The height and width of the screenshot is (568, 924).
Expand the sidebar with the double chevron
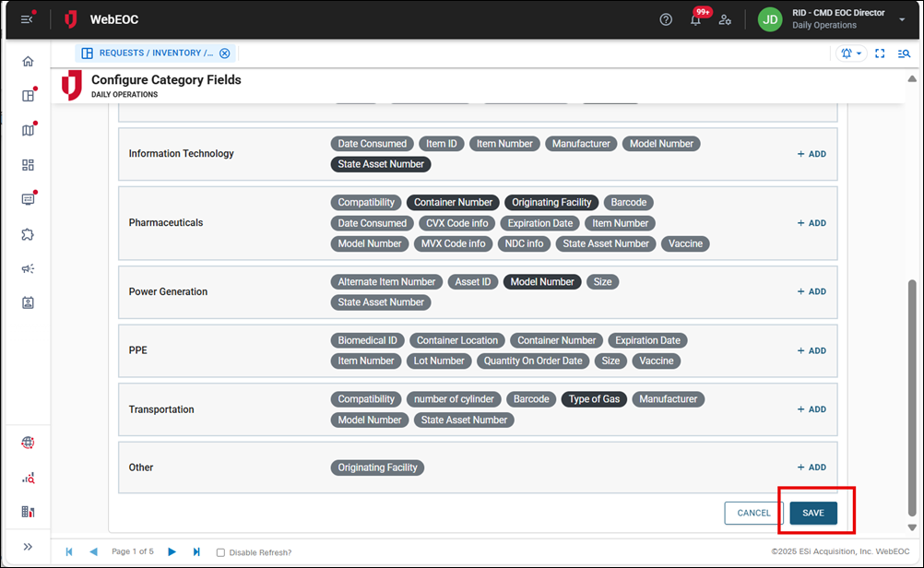(28, 546)
